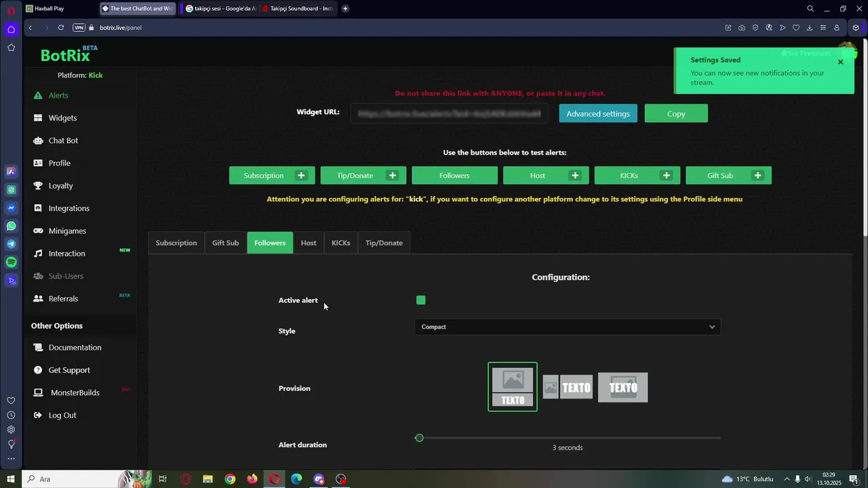The width and height of the screenshot is (868, 488).
Task: Open Telegram in the Opera sidebar
Action: [x=12, y=244]
